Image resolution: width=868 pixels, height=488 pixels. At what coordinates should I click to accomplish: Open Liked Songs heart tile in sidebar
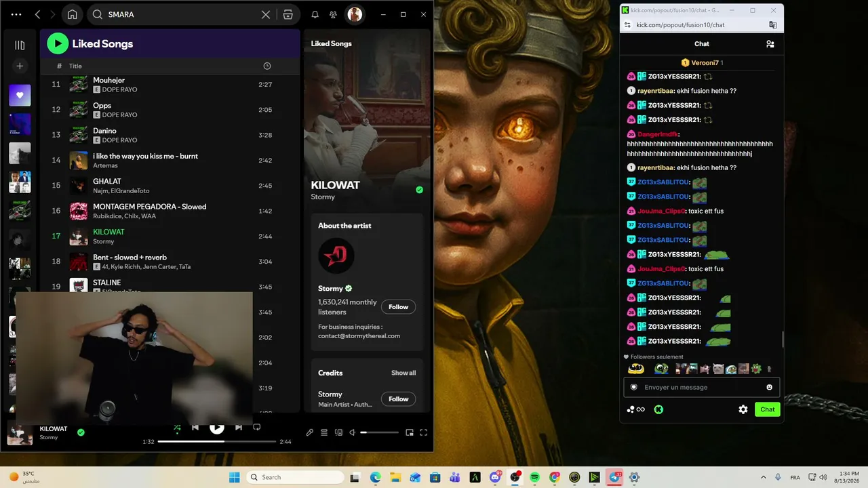[x=20, y=96]
